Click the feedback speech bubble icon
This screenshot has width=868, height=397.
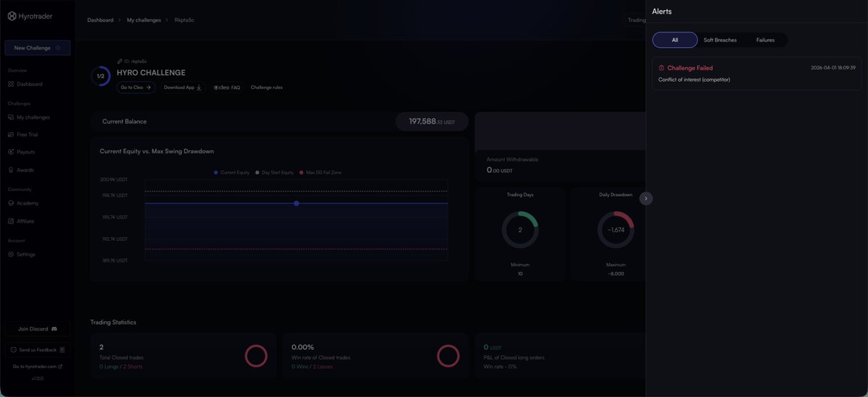tap(14, 349)
